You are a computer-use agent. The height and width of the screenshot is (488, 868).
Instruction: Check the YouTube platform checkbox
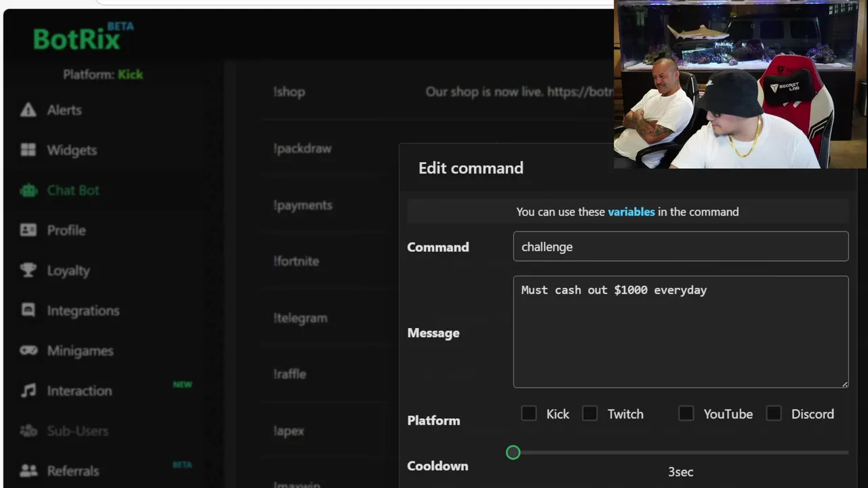point(686,413)
